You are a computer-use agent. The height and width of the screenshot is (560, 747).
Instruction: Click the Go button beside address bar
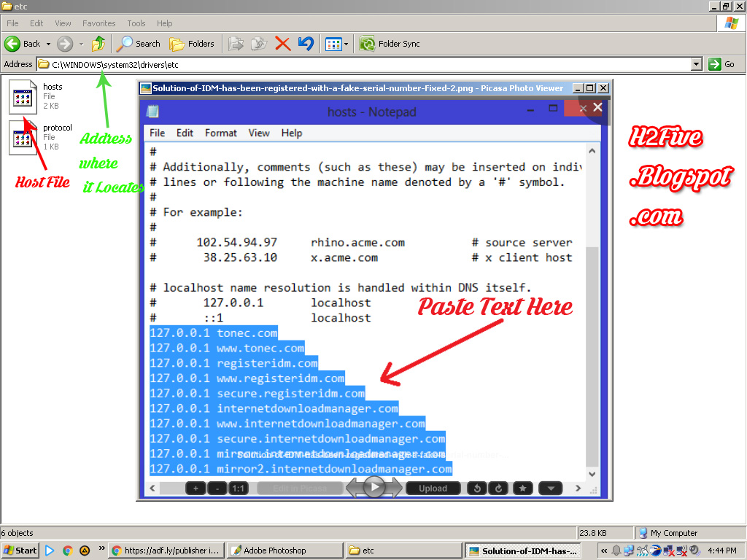[721, 64]
